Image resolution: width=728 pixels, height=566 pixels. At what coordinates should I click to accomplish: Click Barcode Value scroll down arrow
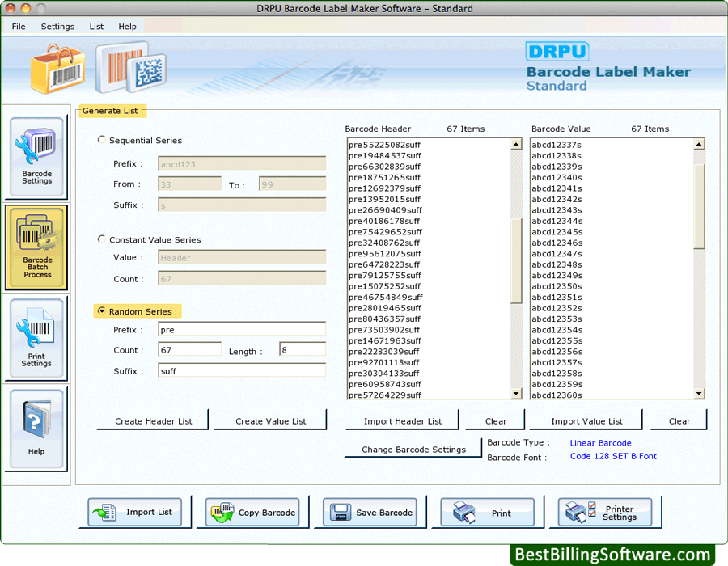(699, 394)
